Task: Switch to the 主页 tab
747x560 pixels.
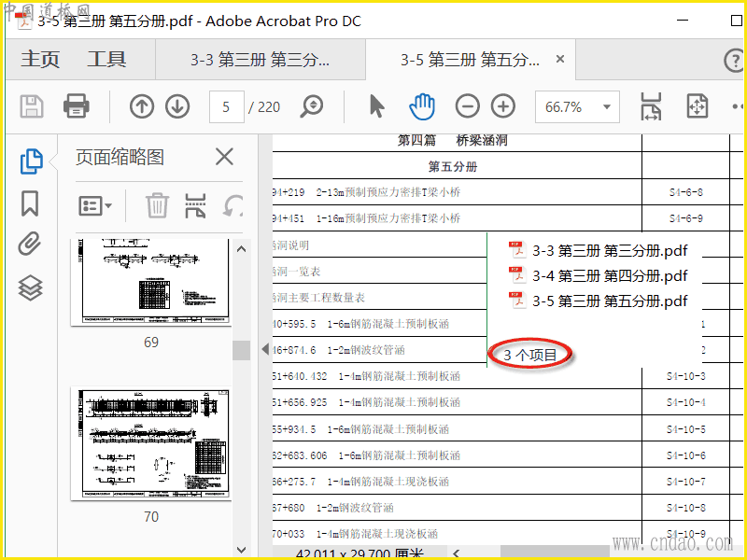Action: [x=40, y=60]
